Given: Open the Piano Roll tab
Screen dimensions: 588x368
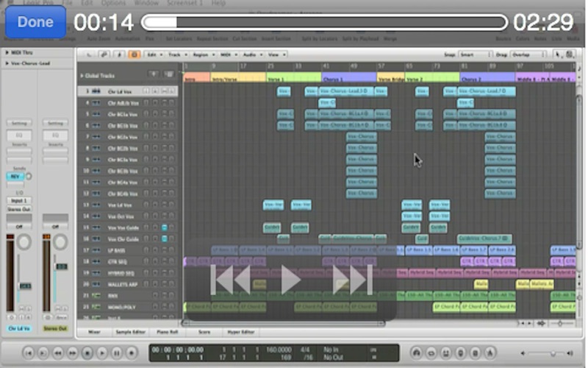Looking at the screenshot, I should tap(168, 333).
